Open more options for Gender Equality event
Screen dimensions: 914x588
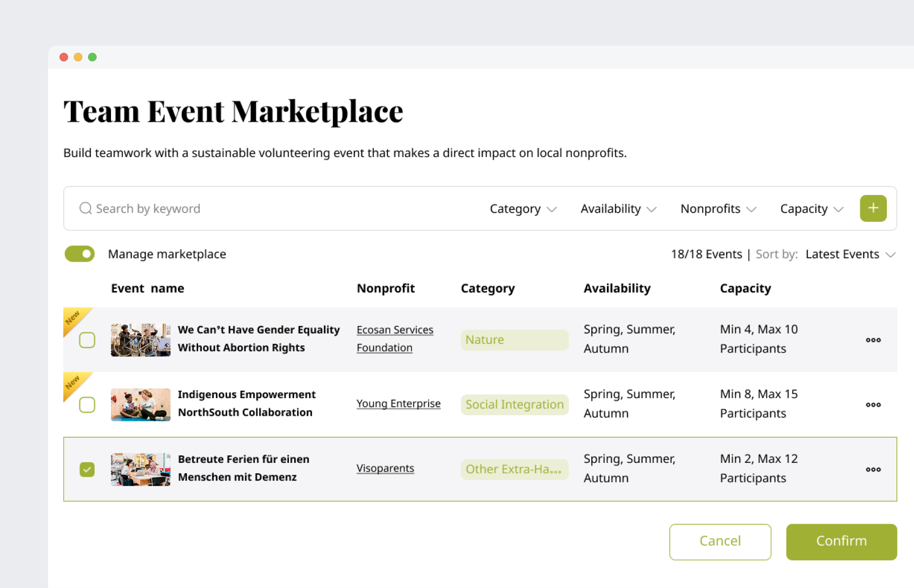point(873,340)
